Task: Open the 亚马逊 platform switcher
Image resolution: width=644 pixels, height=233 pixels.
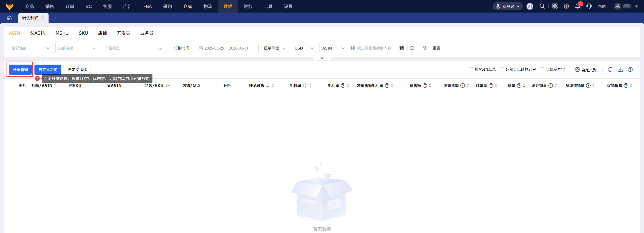Action: point(507,6)
